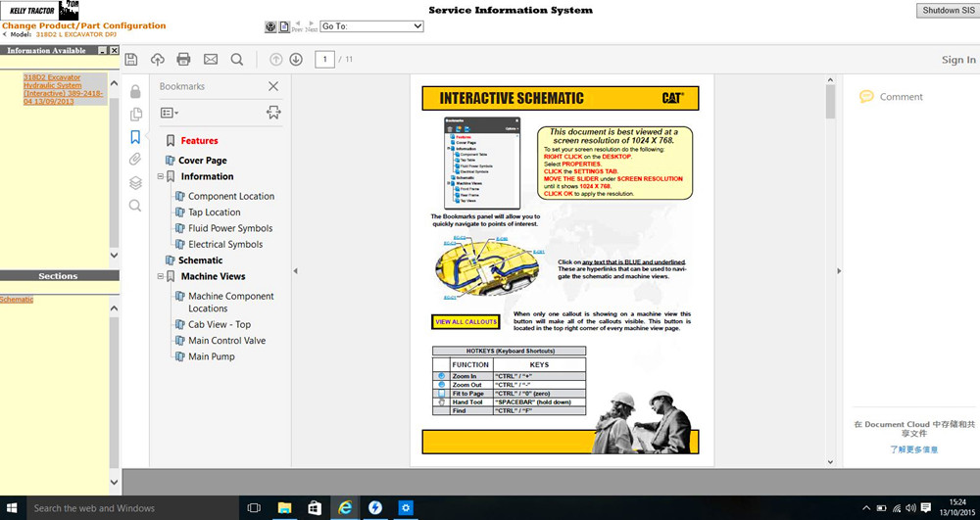Open the Main Control Valve bookmark
The height and width of the screenshot is (520, 980).
click(227, 341)
